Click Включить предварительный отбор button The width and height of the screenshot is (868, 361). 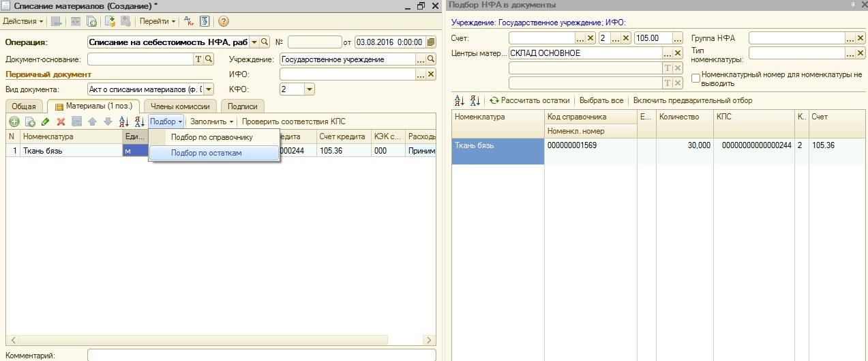(693, 100)
